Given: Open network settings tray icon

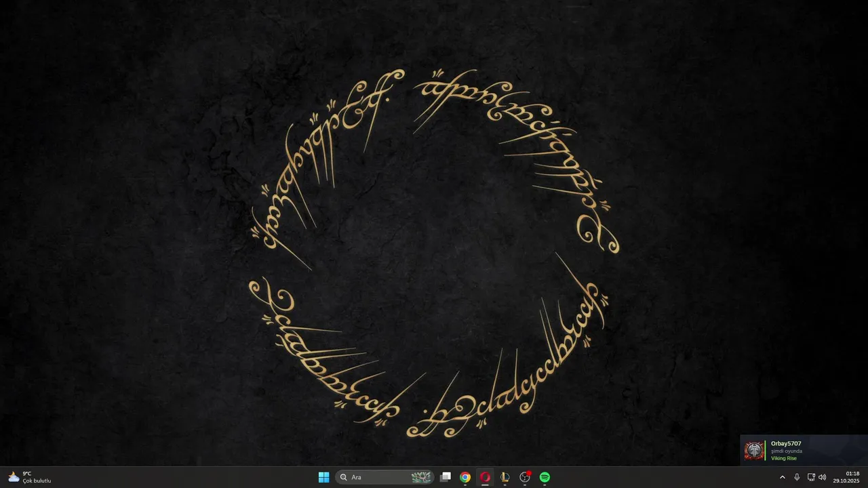Looking at the screenshot, I should coord(810,477).
